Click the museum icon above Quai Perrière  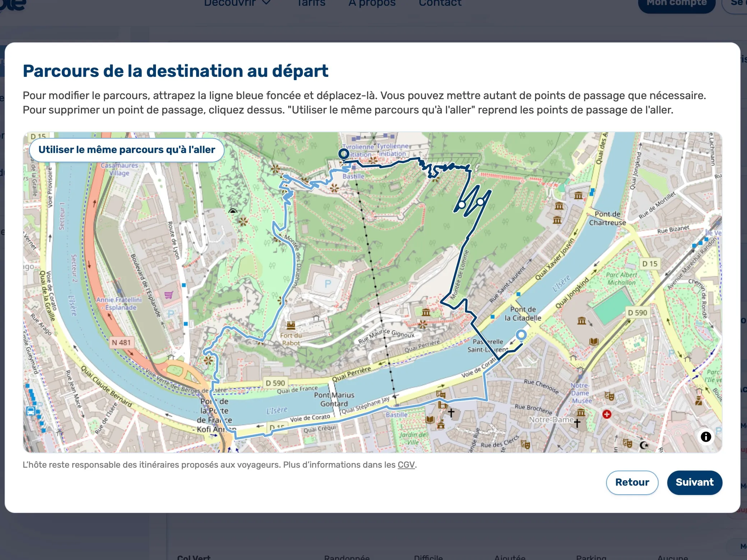pyautogui.click(x=426, y=312)
